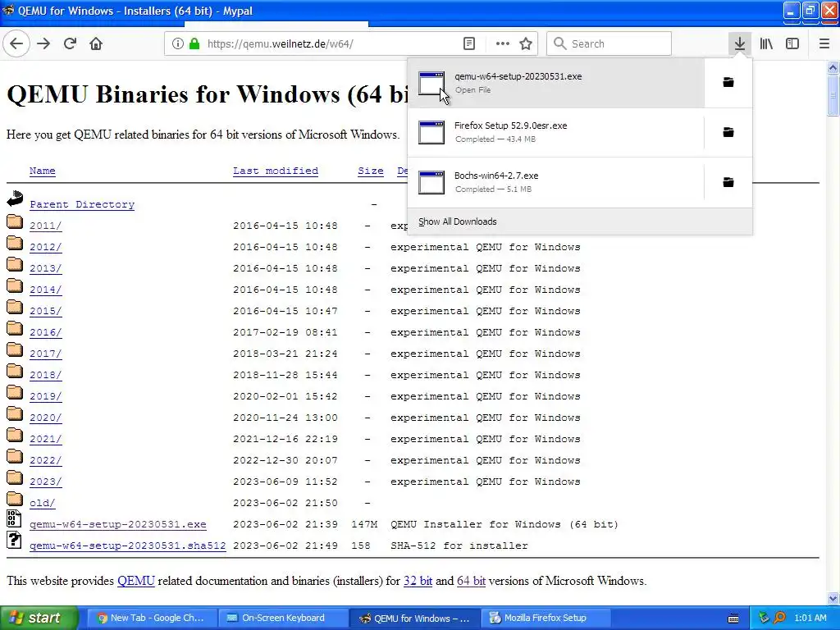Click the magnifier tray icon
The width and height of the screenshot is (840, 630).
click(779, 619)
